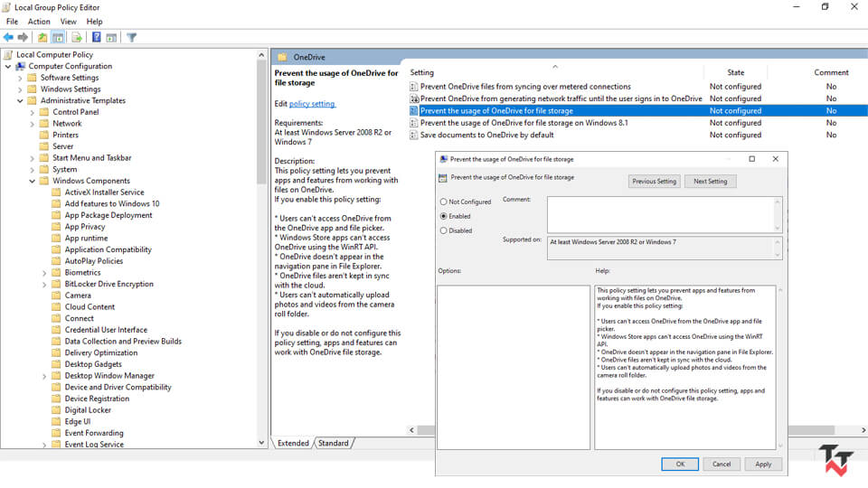The height and width of the screenshot is (488, 868).
Task: Click the console tree vertical scrollbar thumb
Action: pos(261,122)
